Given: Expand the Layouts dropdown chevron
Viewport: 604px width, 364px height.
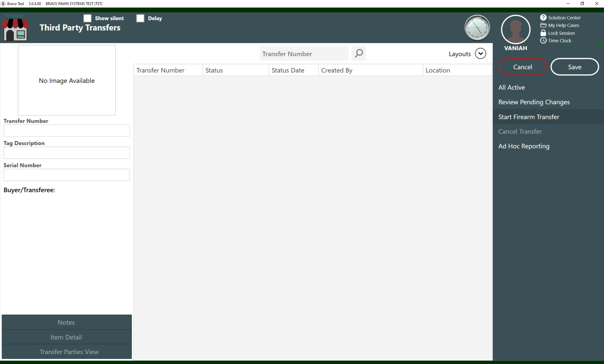Looking at the screenshot, I should [x=480, y=54].
